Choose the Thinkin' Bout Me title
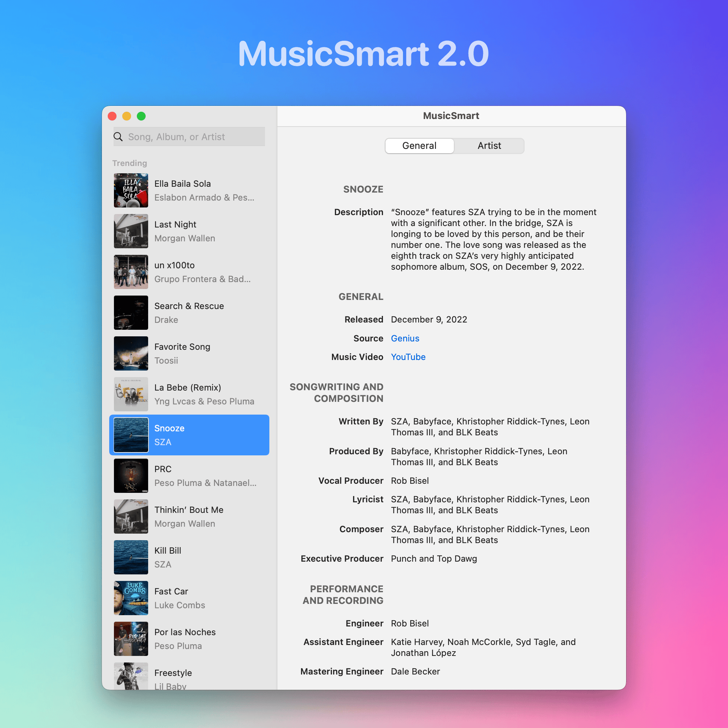The image size is (728, 728). coord(189,510)
